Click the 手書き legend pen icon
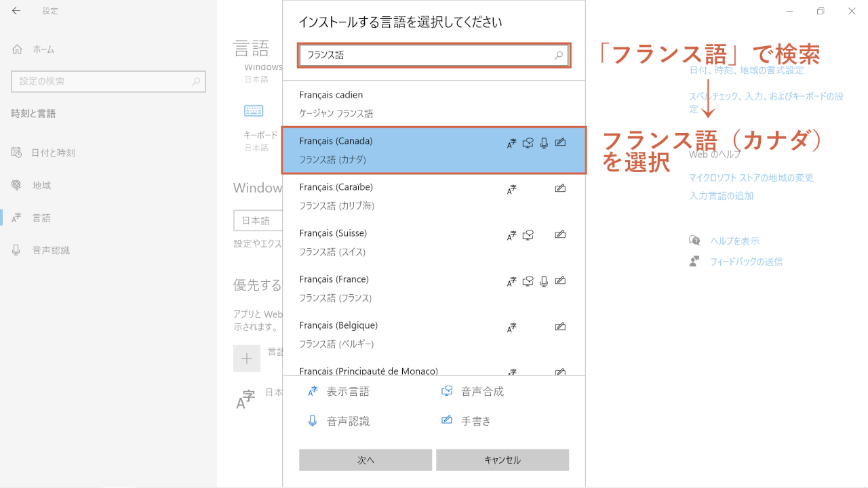The width and height of the screenshot is (868, 488). (x=447, y=420)
